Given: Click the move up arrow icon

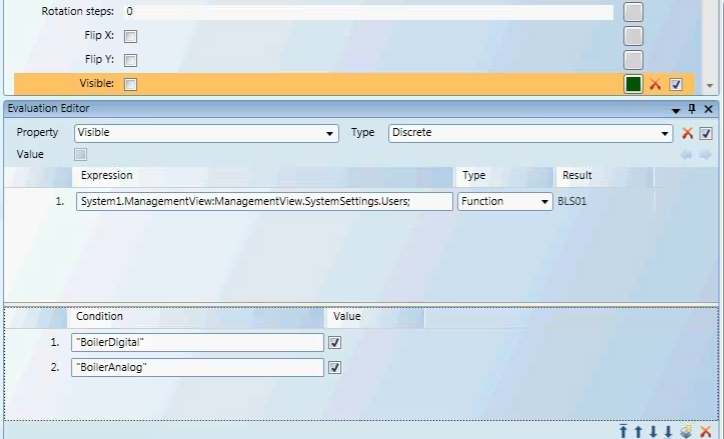Looking at the screenshot, I should pyautogui.click(x=637, y=431).
